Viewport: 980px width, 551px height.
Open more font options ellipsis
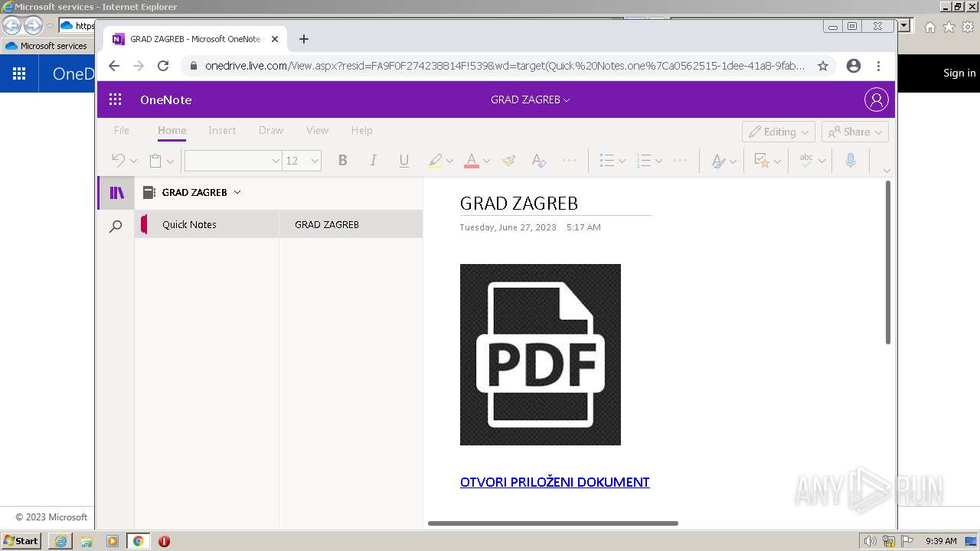pyautogui.click(x=569, y=160)
